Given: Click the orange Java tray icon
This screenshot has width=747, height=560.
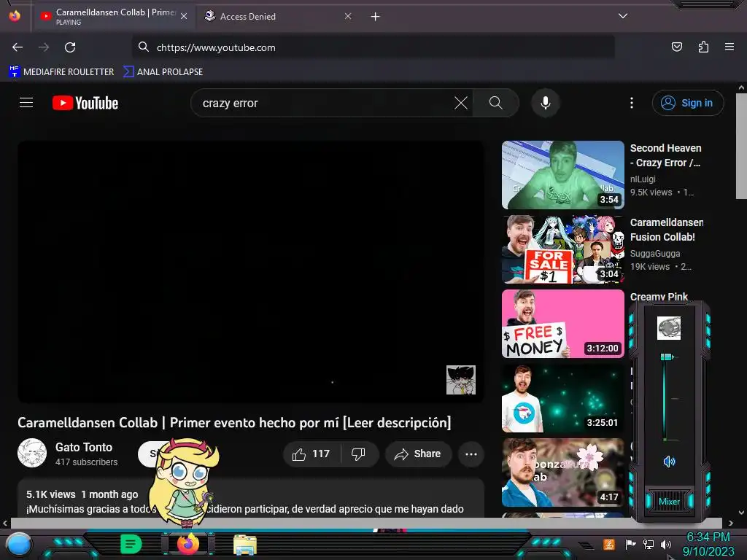Looking at the screenshot, I should point(609,544).
